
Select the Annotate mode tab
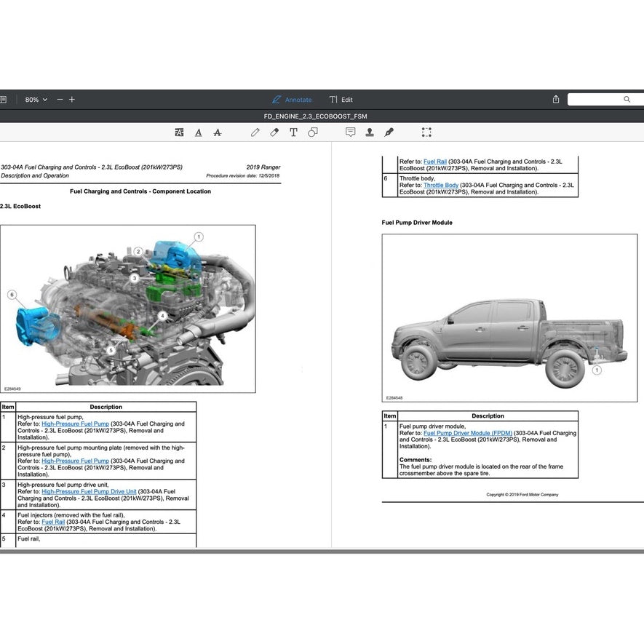point(292,99)
